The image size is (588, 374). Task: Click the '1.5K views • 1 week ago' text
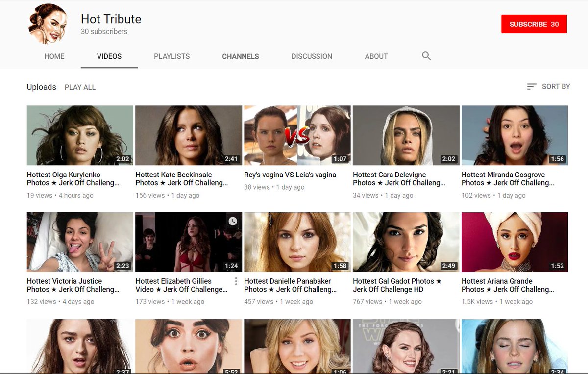[497, 302]
